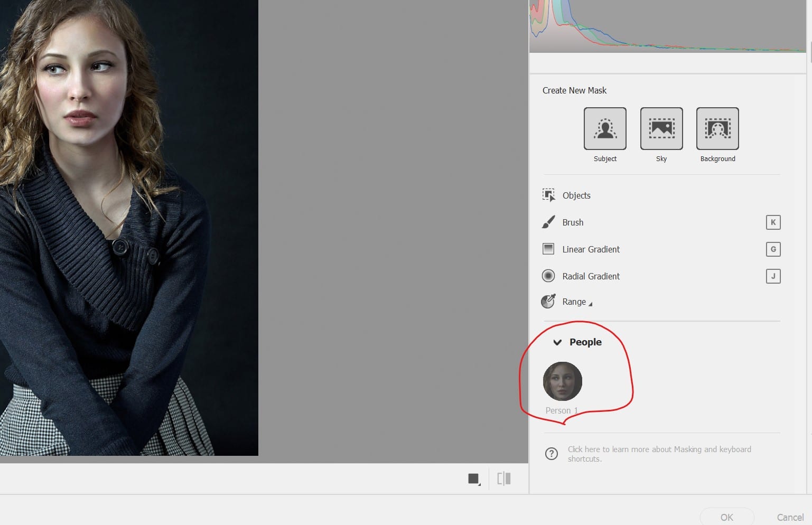This screenshot has width=812, height=525.
Task: Create a new Subject mask
Action: pyautogui.click(x=604, y=128)
